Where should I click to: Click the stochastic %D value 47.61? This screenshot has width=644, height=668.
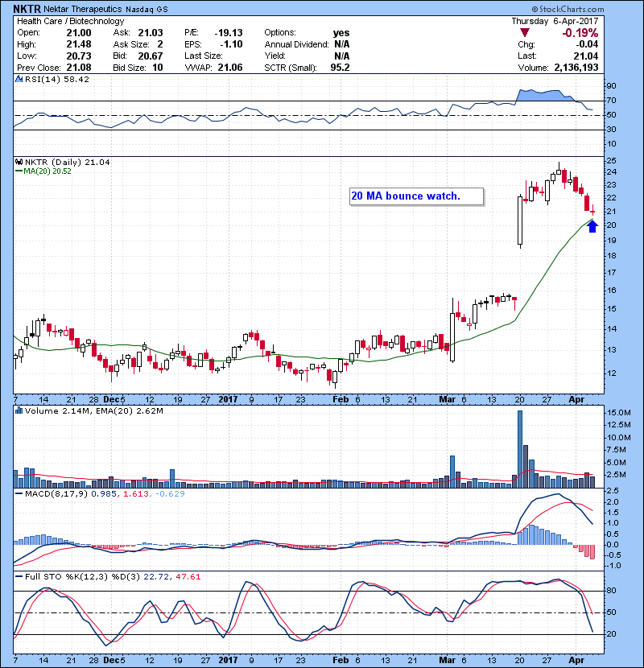(188, 577)
